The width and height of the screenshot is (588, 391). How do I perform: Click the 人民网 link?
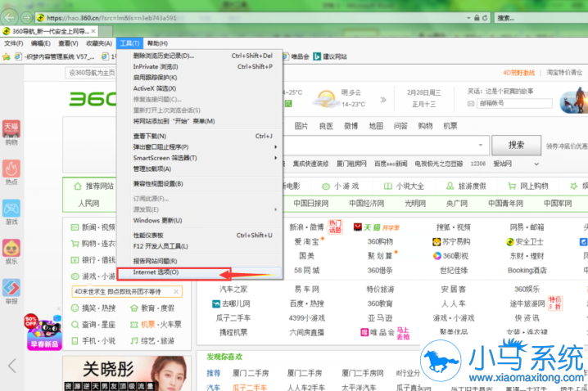(x=88, y=204)
